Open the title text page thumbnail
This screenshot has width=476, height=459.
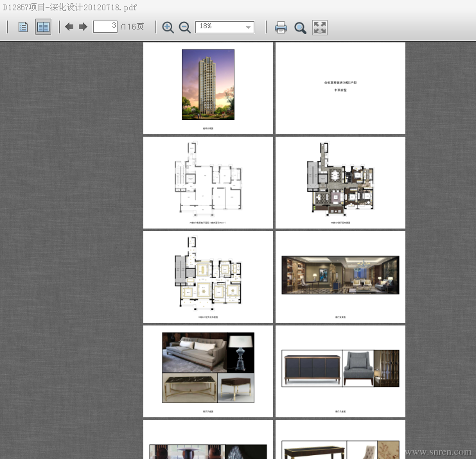(x=340, y=88)
